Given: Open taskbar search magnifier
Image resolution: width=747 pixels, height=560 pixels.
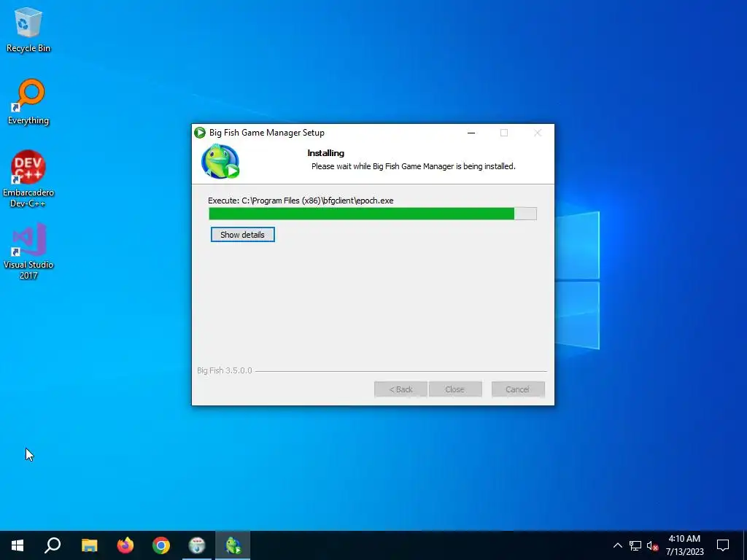Looking at the screenshot, I should 53,545.
